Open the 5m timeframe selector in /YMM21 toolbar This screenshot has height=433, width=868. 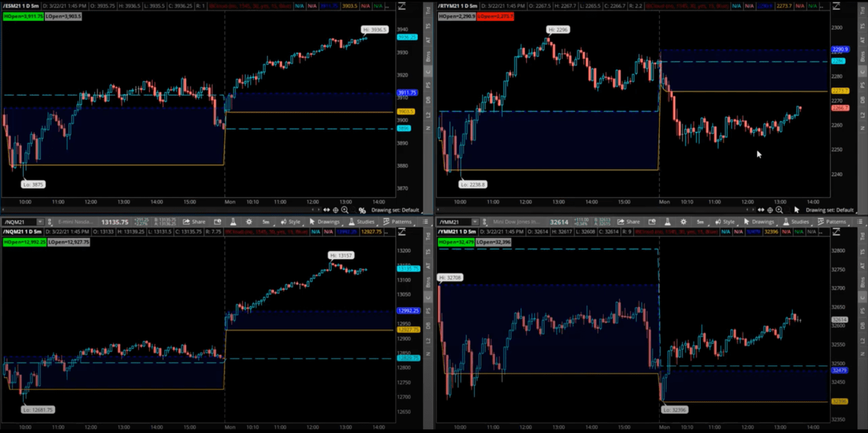pos(700,222)
